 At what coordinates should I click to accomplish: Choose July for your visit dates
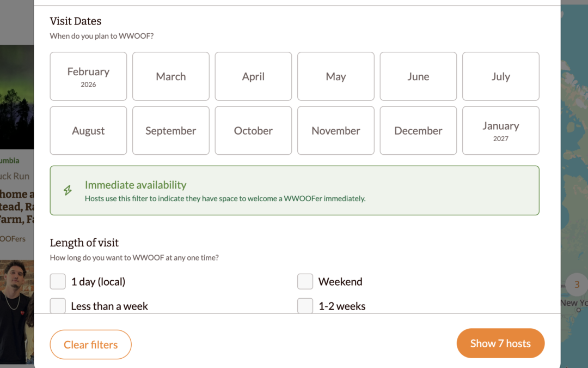pos(500,76)
